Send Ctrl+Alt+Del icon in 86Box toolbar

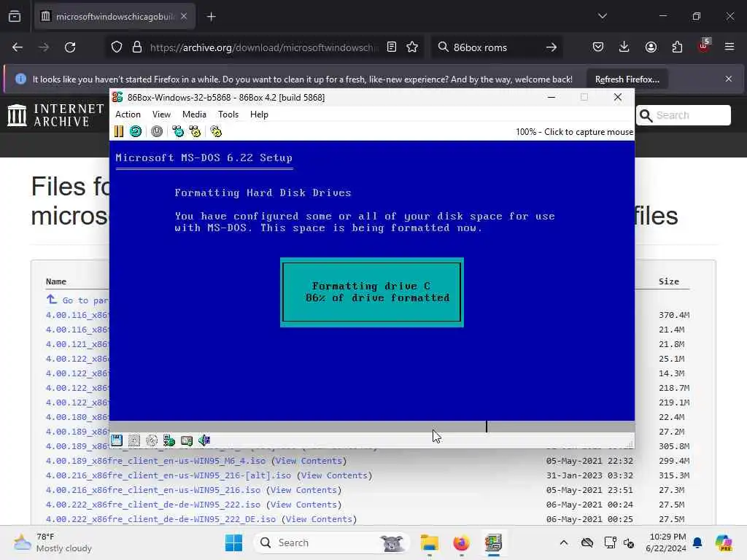coord(178,131)
